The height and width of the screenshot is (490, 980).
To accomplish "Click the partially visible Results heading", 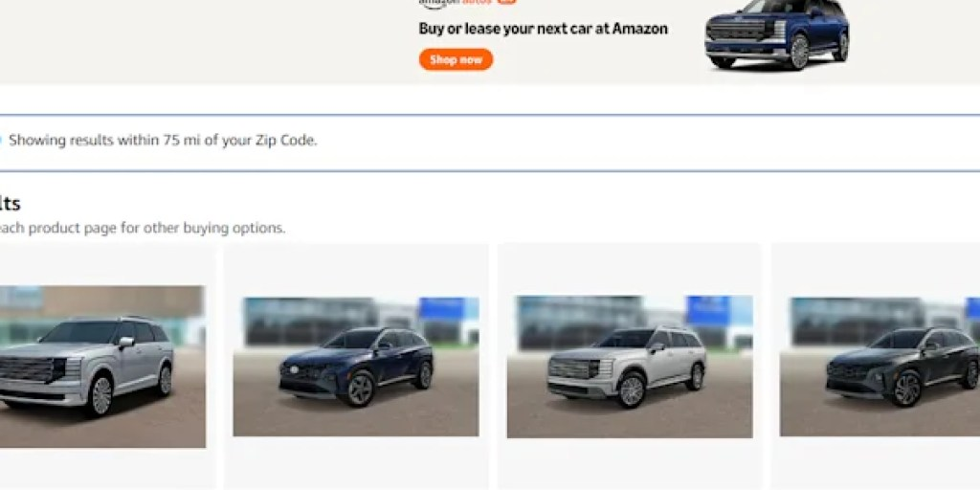I will [10, 204].
